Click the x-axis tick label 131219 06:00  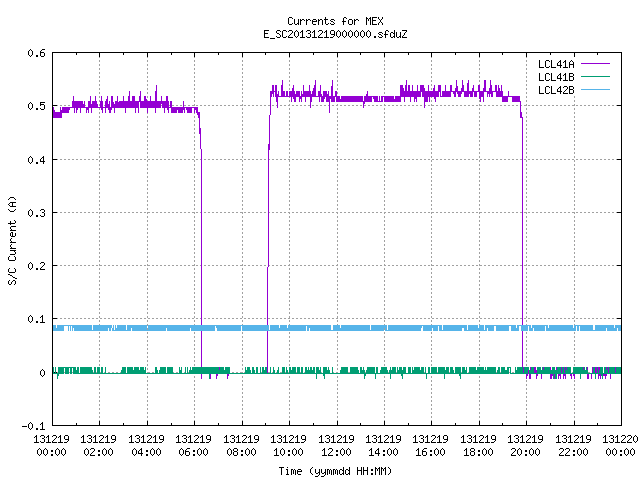193,446
